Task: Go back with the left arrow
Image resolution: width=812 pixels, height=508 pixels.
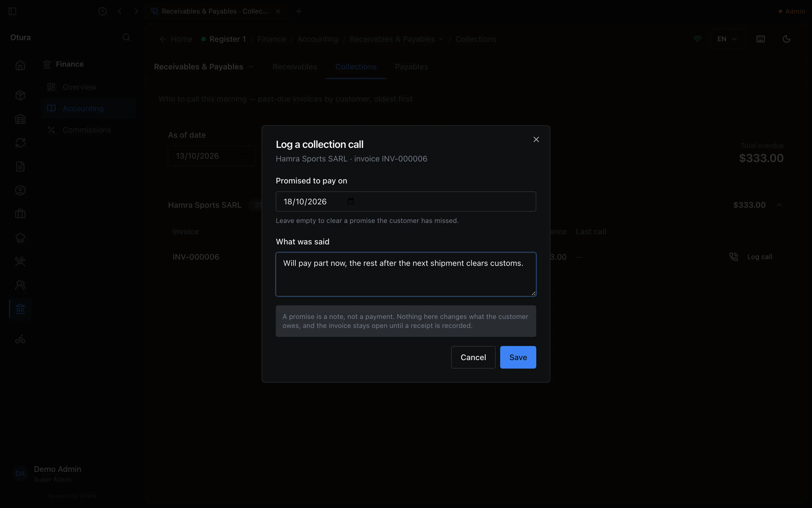Action: [120, 11]
